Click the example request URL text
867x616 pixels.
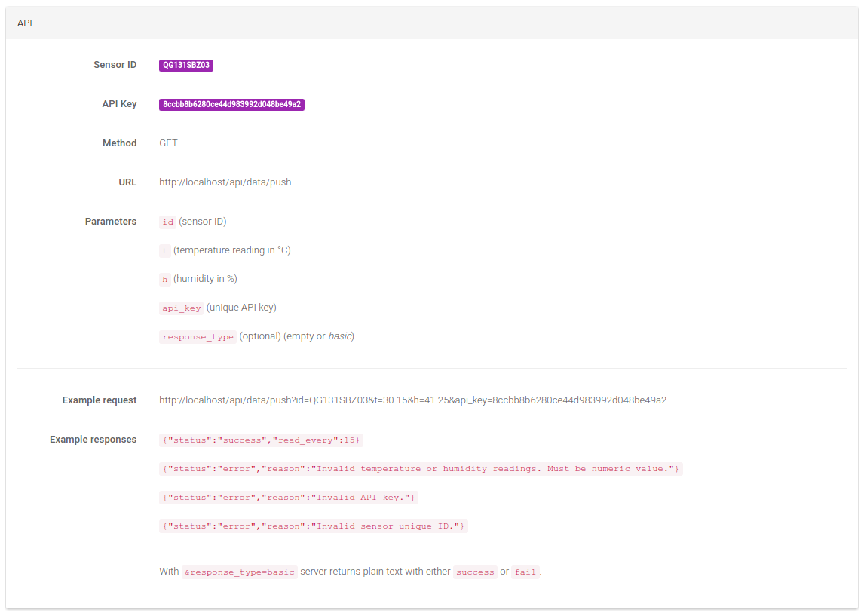(x=412, y=400)
